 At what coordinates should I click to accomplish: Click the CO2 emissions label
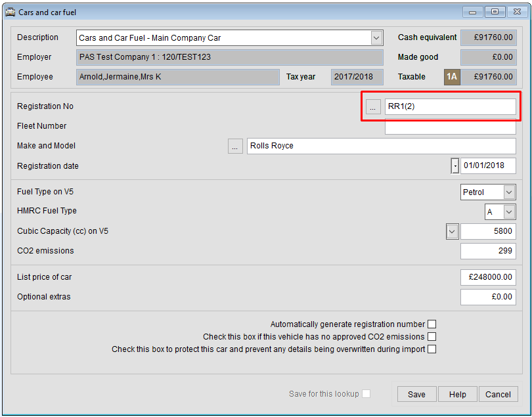45,251
